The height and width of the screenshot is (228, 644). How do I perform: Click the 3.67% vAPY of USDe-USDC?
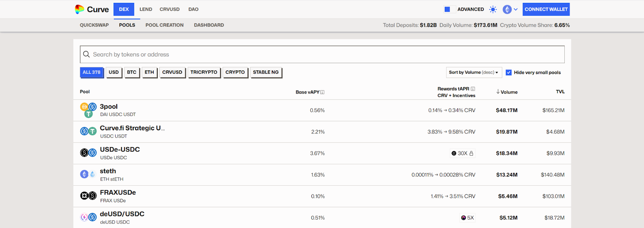317,153
